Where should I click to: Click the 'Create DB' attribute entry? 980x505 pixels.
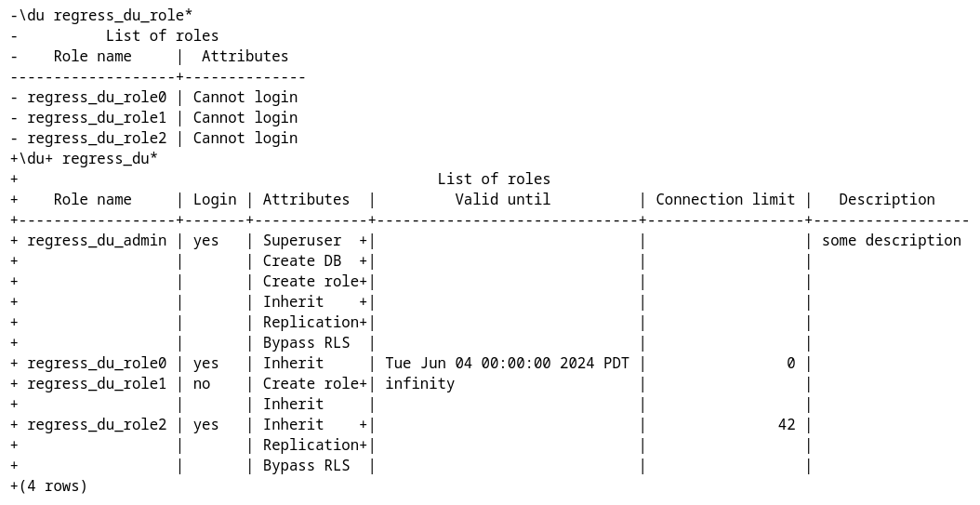point(301,260)
